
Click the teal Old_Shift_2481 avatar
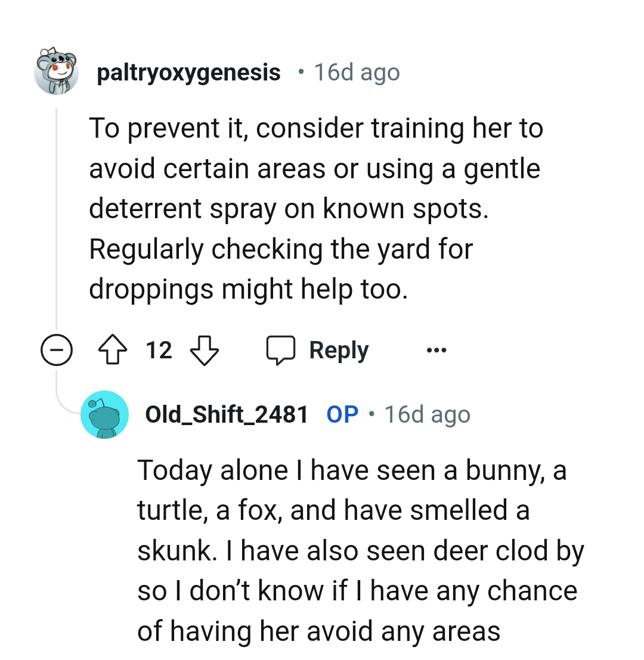104,414
